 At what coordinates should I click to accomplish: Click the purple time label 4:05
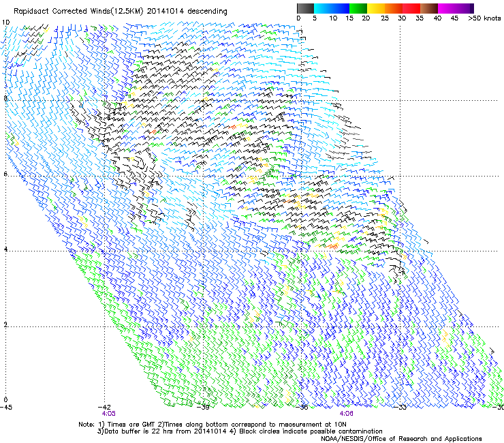(109, 414)
